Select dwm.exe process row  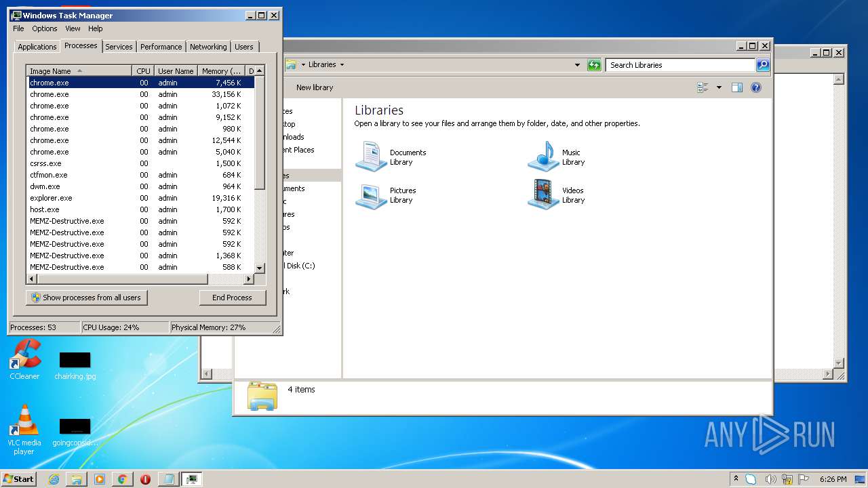click(x=140, y=186)
